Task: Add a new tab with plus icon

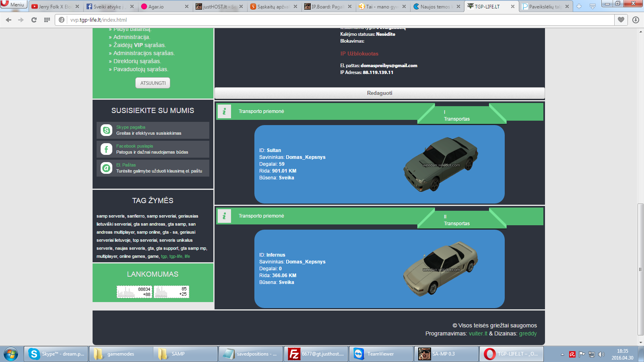Action: click(579, 6)
